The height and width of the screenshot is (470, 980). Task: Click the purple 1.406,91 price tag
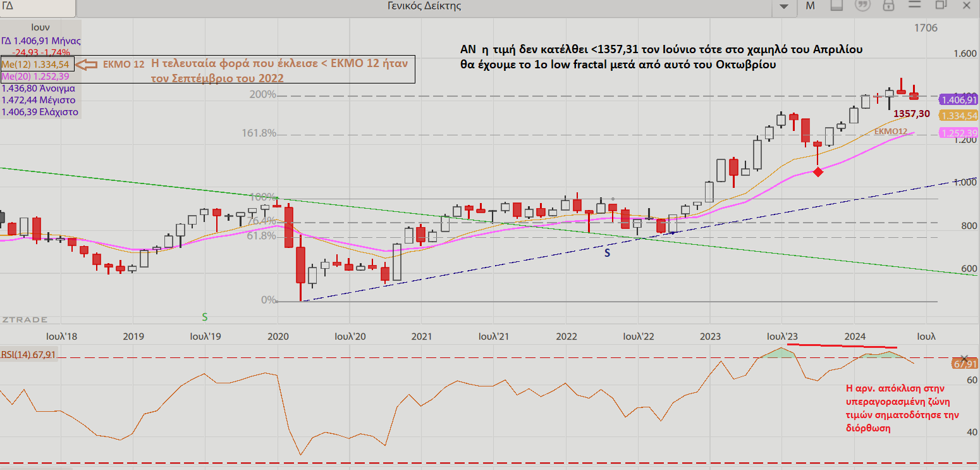coord(958,100)
